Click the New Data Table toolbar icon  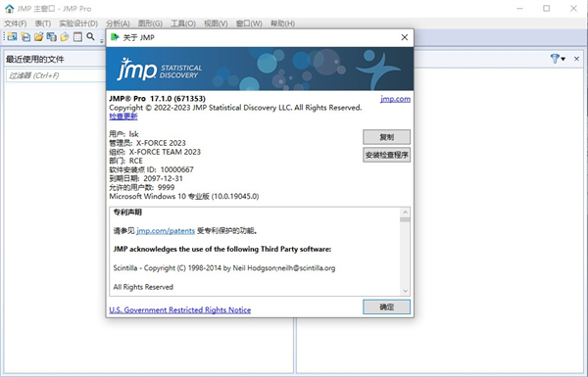point(13,36)
